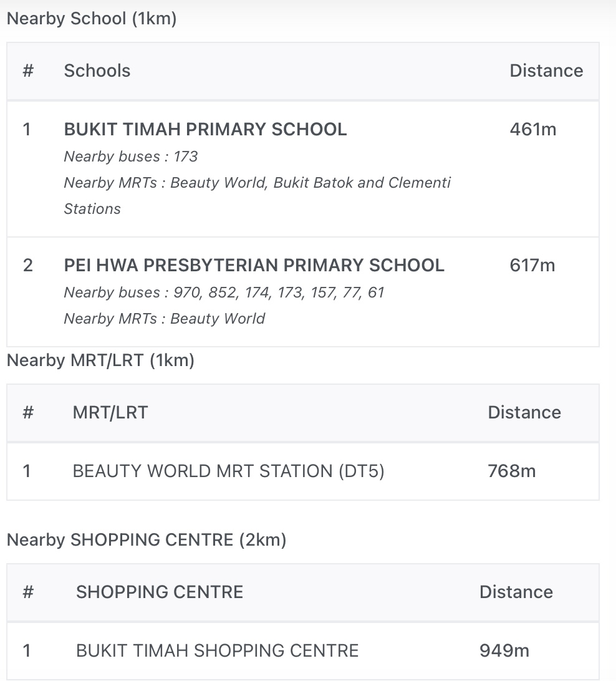616x681 pixels.
Task: Click the 949m distance value
Action: pos(504,650)
